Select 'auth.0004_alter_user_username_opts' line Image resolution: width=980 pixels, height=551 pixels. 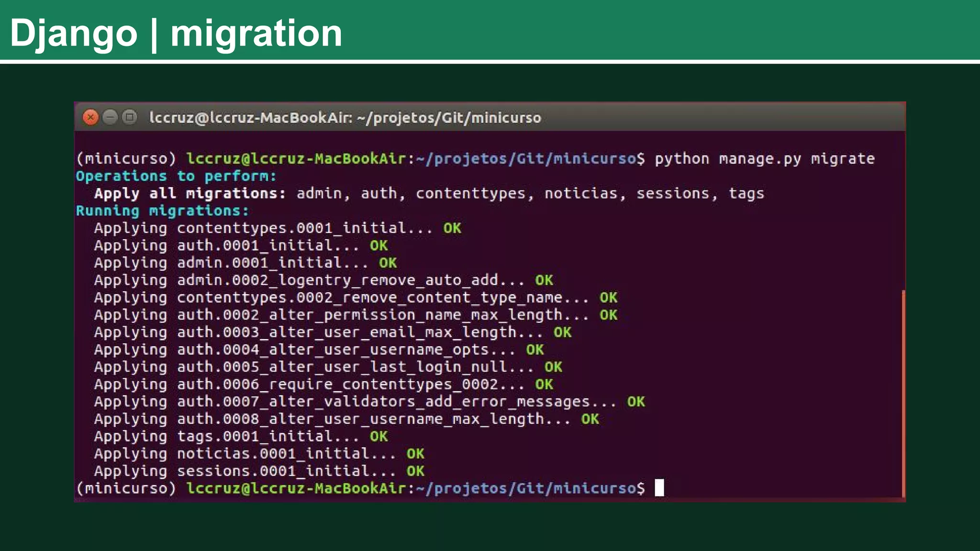(319, 350)
